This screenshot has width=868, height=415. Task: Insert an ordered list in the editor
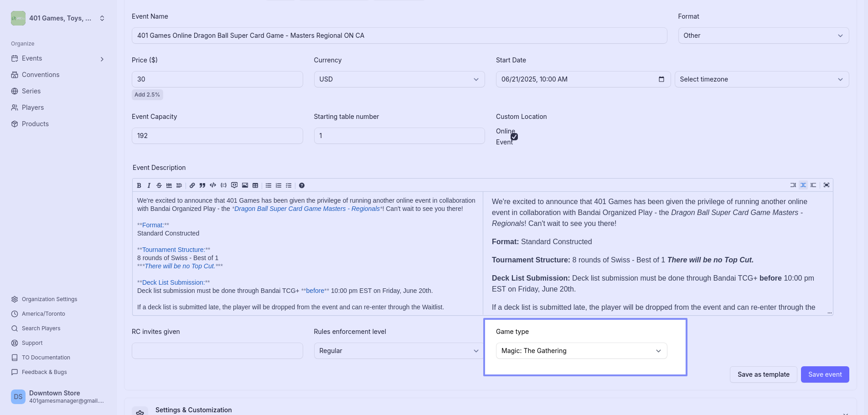[x=279, y=185]
